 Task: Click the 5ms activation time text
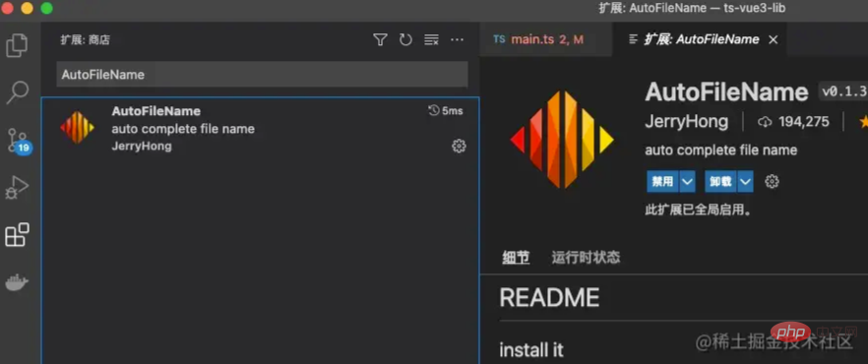coord(453,110)
